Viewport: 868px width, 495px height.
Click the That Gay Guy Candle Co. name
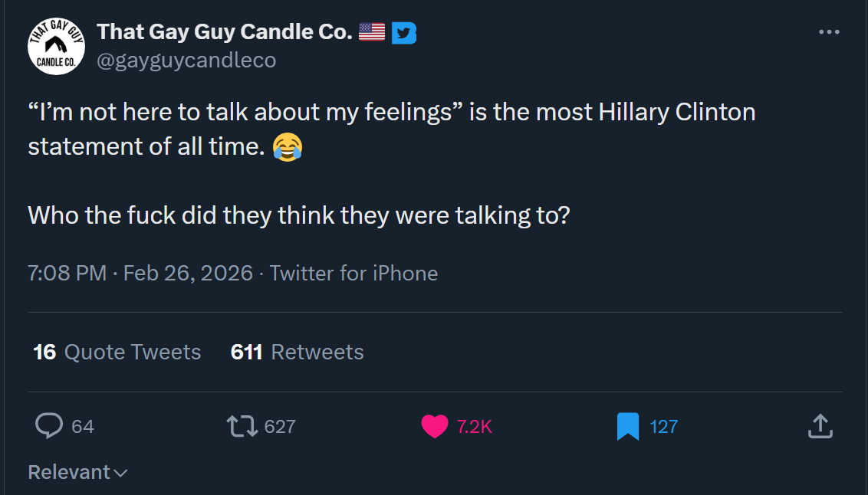click(x=225, y=32)
